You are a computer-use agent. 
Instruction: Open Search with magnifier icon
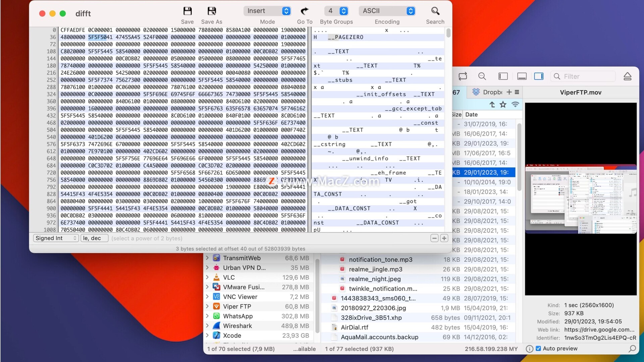(435, 11)
